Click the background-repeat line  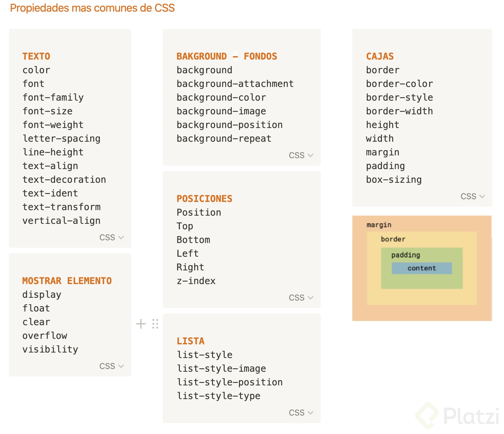pos(224,139)
